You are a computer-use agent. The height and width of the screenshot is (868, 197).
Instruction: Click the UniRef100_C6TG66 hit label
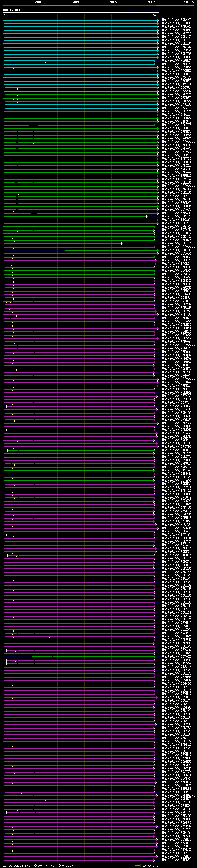click(177, 335)
